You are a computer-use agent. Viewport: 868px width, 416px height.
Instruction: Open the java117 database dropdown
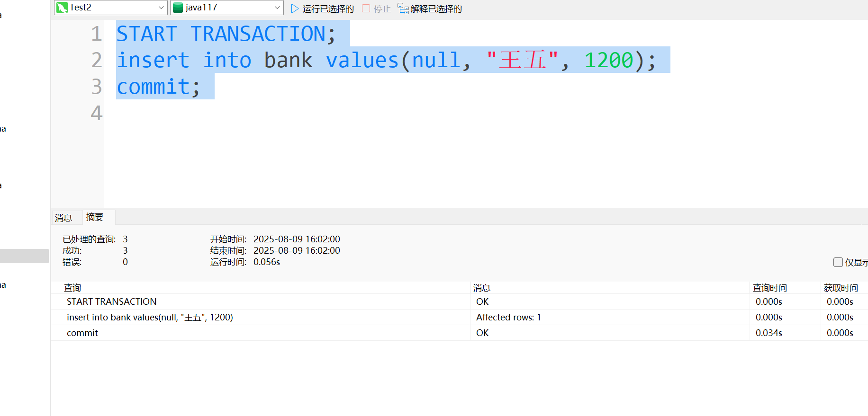click(x=227, y=8)
